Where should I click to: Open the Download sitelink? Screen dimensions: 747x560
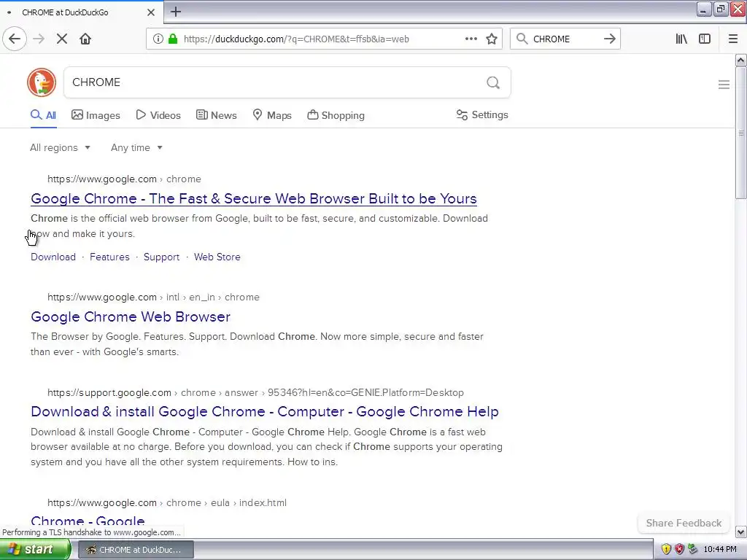point(53,257)
